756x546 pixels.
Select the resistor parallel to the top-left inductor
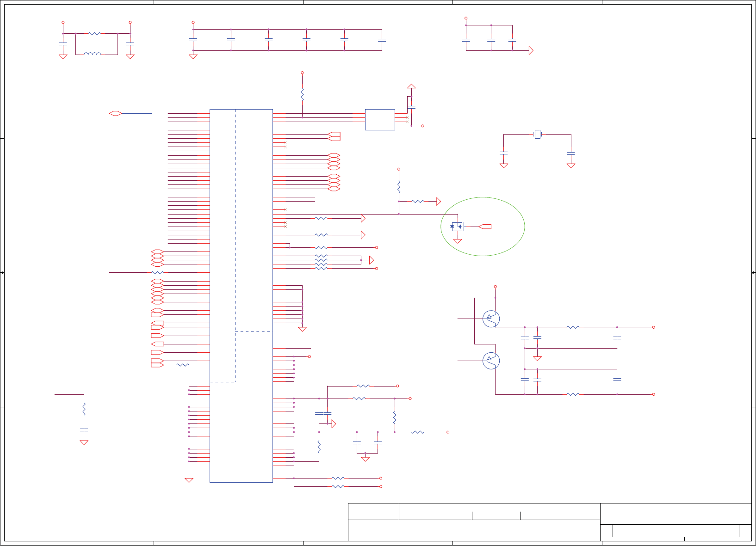coord(94,33)
